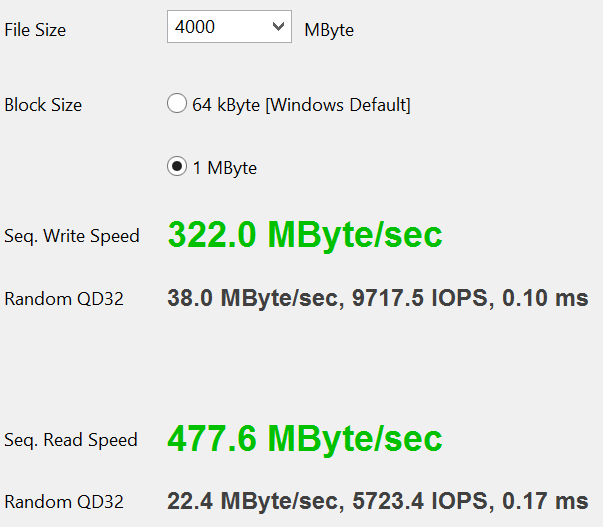Select the green 322.0 MByte/sec write result
Screen dimensions: 603x527
pos(304,235)
